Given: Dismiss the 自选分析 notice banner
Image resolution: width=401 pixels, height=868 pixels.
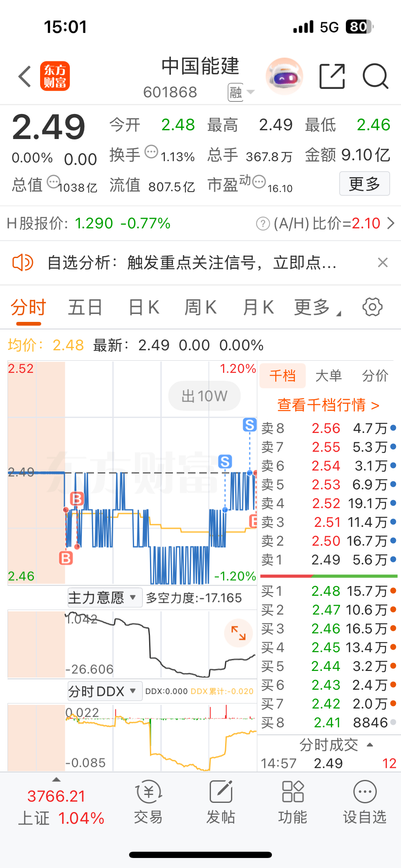Looking at the screenshot, I should [x=383, y=263].
